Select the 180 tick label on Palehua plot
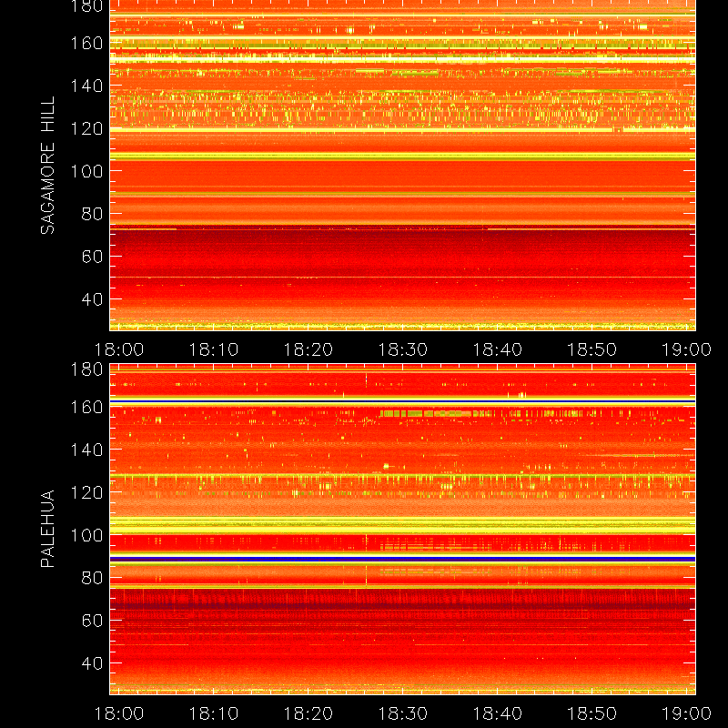The height and width of the screenshot is (728, 728). tap(86, 369)
